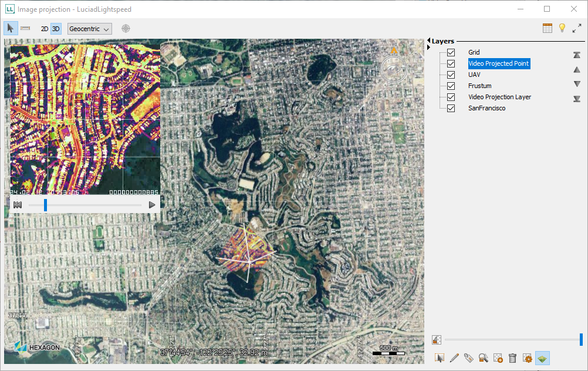Select the ruler measurement tool
The height and width of the screenshot is (371, 588).
26,28
